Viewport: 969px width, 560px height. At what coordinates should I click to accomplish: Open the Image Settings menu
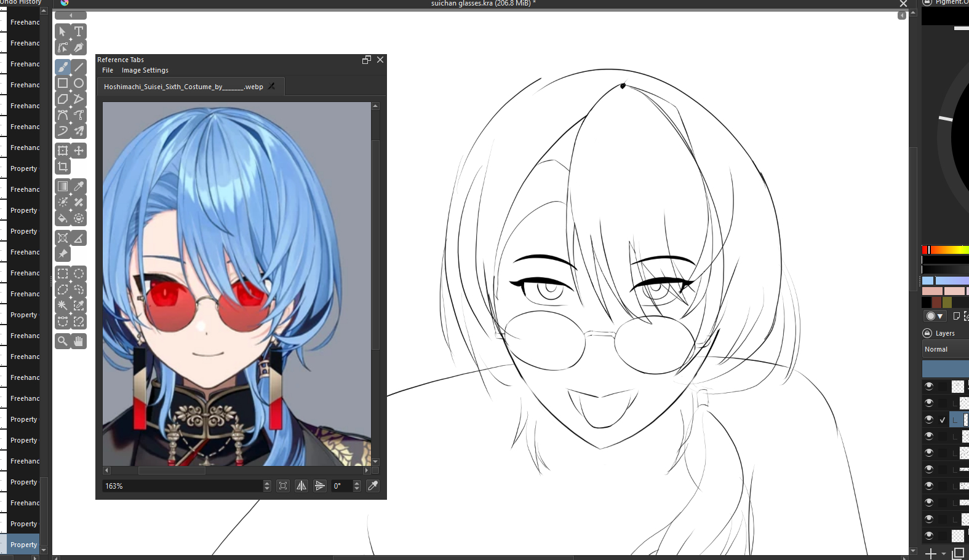(x=145, y=70)
